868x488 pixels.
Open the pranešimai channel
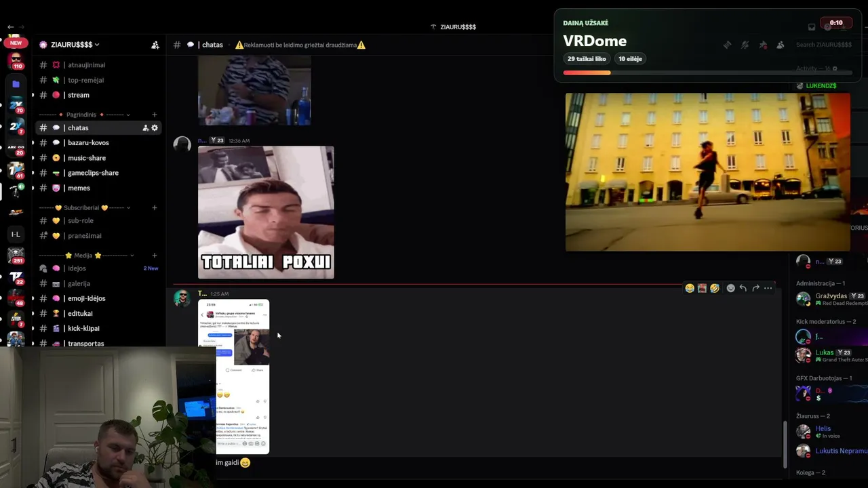[x=85, y=236]
